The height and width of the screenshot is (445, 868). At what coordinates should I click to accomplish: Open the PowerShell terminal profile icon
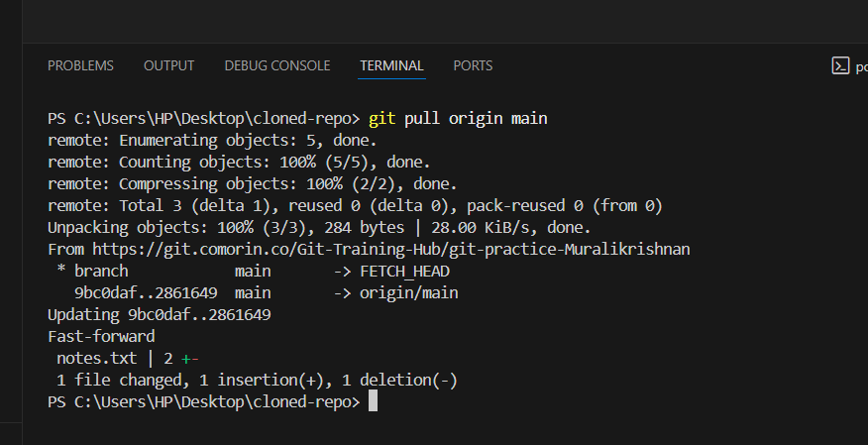[x=840, y=66]
